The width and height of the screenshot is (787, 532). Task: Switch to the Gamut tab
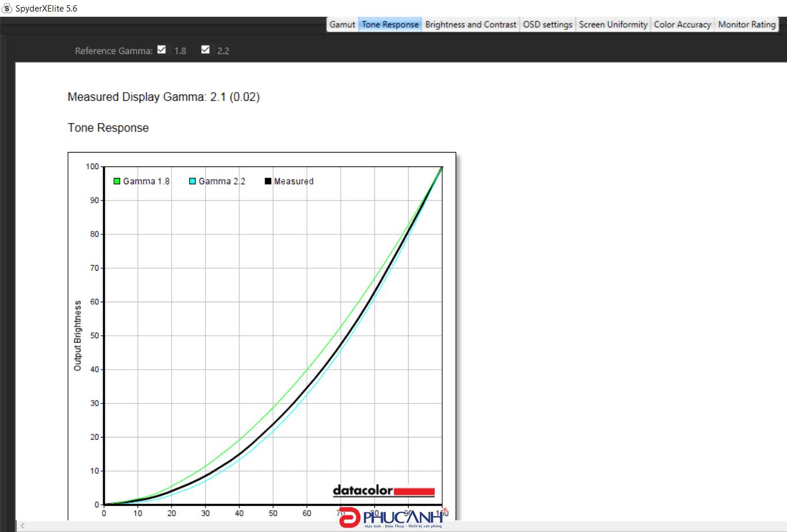[342, 24]
